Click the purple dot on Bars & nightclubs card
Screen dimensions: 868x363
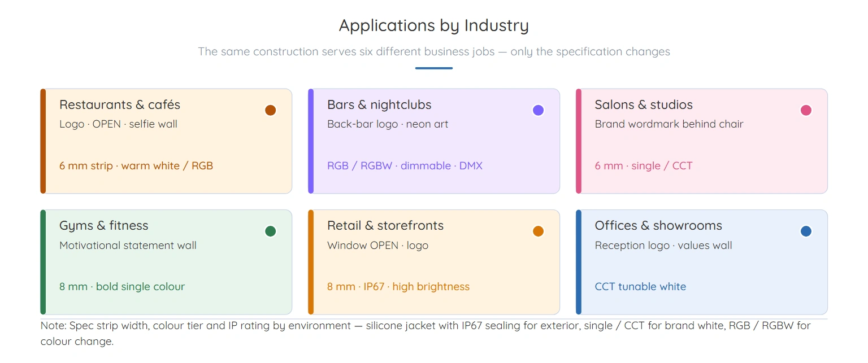[x=538, y=110]
